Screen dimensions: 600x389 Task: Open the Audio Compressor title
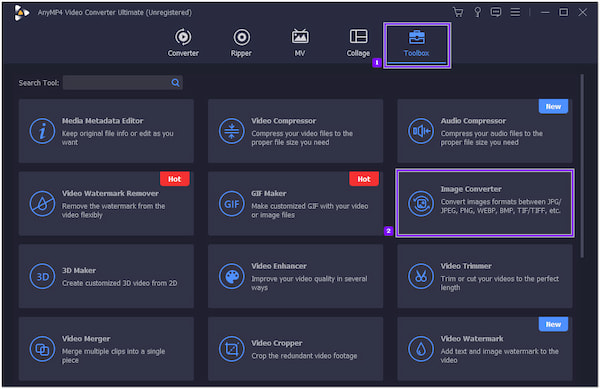coord(473,121)
